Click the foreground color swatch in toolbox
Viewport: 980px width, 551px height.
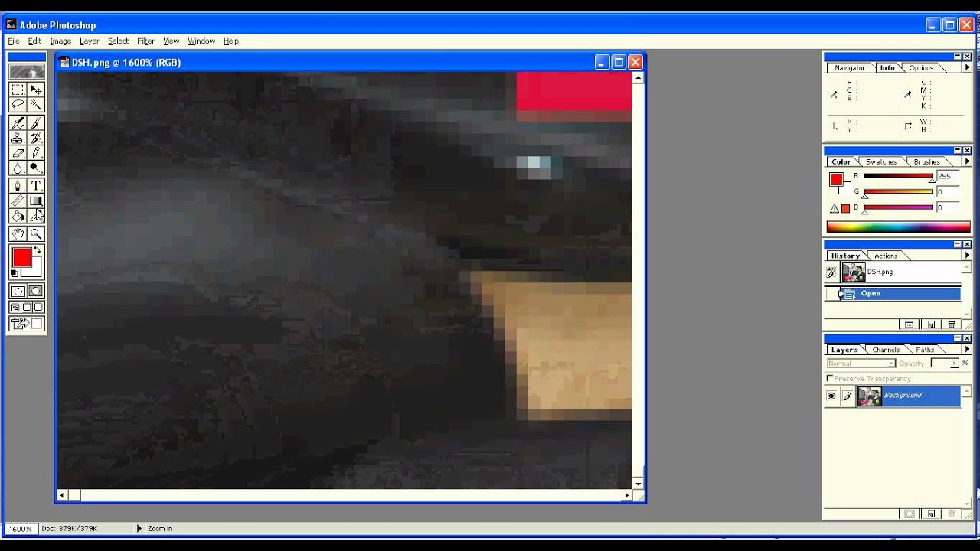point(21,258)
